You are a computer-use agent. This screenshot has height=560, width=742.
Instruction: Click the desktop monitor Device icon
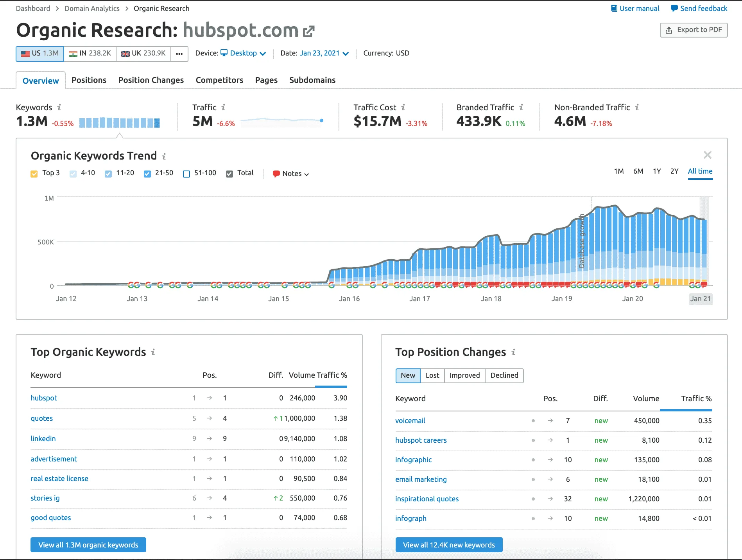coord(224,53)
